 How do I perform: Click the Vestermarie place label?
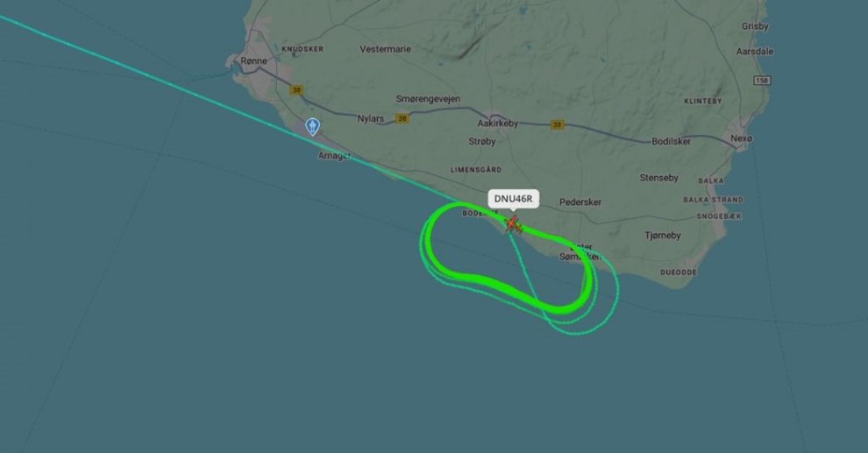[385, 49]
